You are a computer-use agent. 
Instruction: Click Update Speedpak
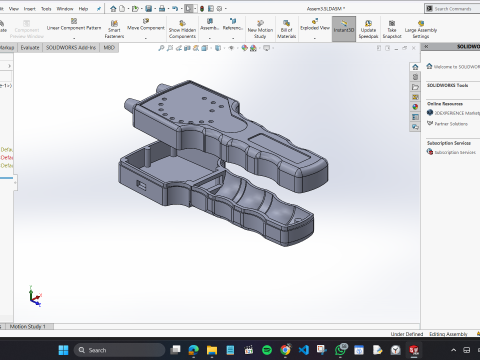tap(368, 29)
